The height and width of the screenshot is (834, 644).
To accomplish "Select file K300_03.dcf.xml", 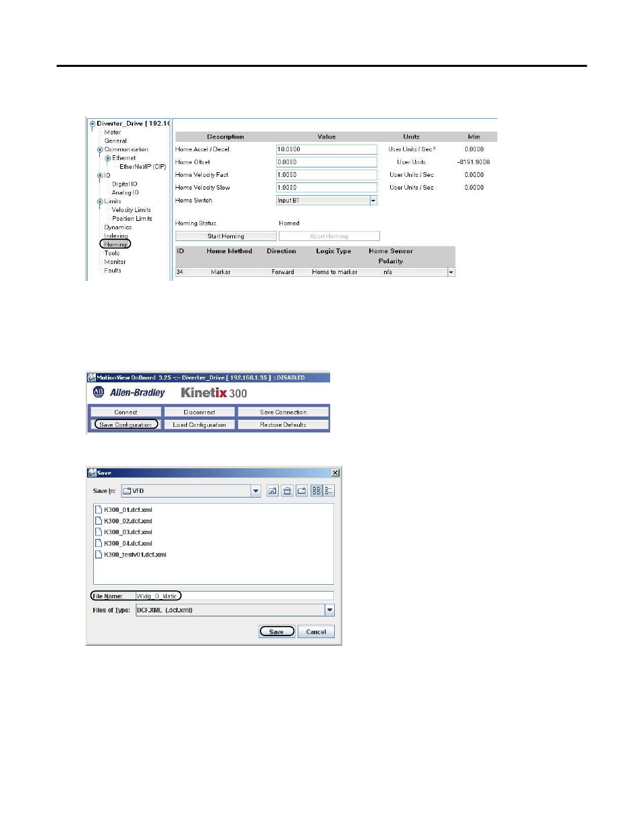I will pos(128,532).
